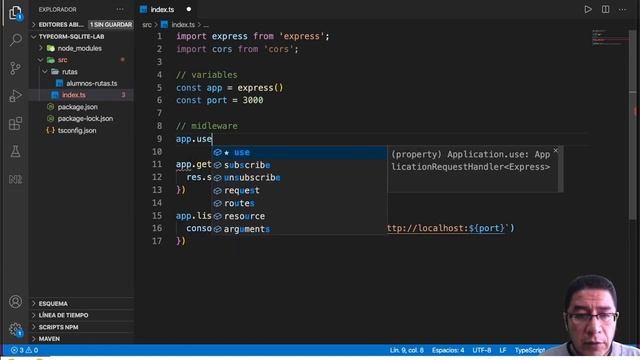Open editor More Actions ellipsis
Screen dimensions: 640x360
tap(622, 9)
